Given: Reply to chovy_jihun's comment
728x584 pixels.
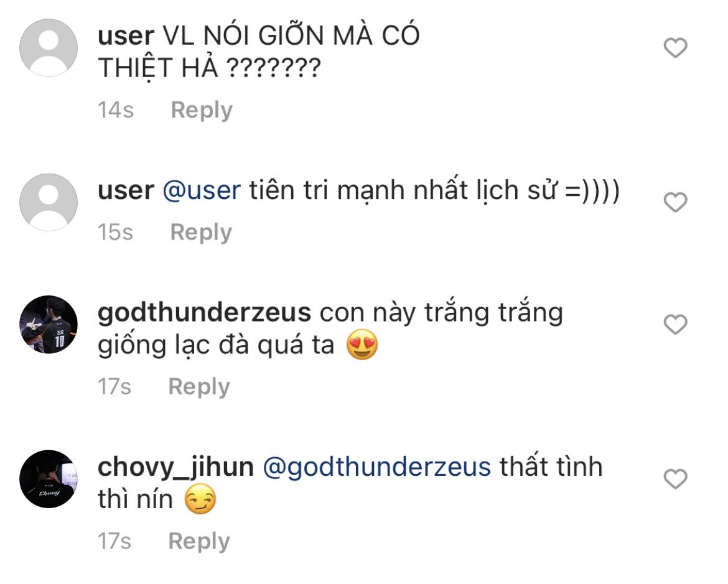Looking at the screenshot, I should click(199, 542).
